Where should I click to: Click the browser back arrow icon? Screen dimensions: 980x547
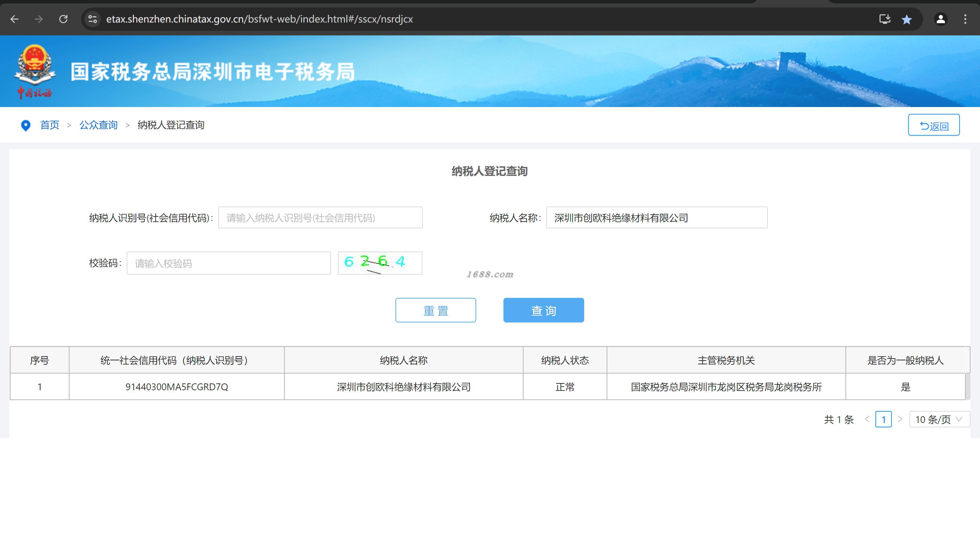[14, 19]
